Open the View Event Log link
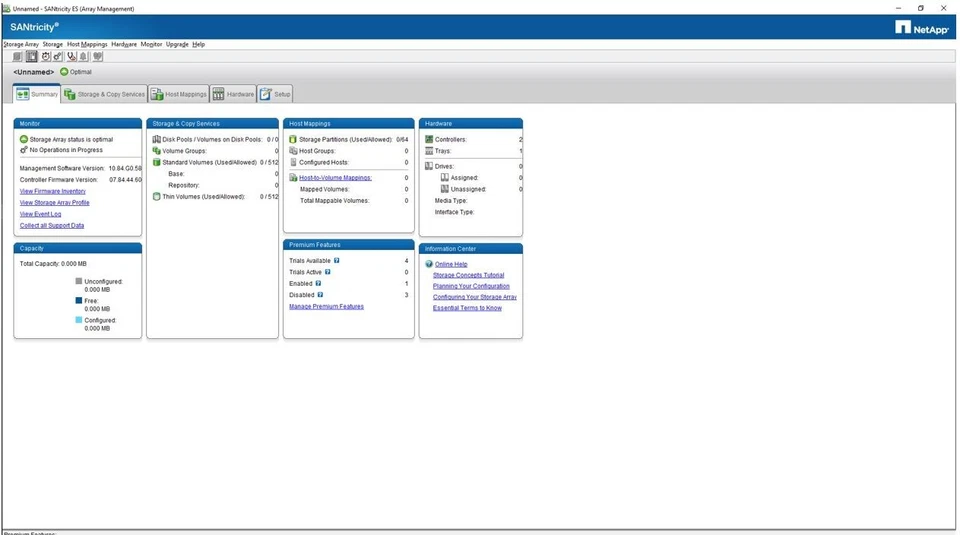 (x=40, y=214)
